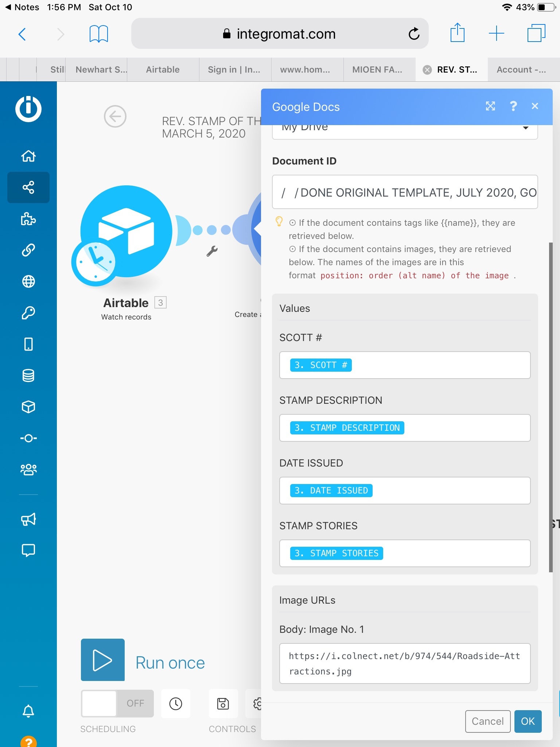Click the 3. STAMP DESCRIPTION mapped tag
560x747 pixels.
347,428
